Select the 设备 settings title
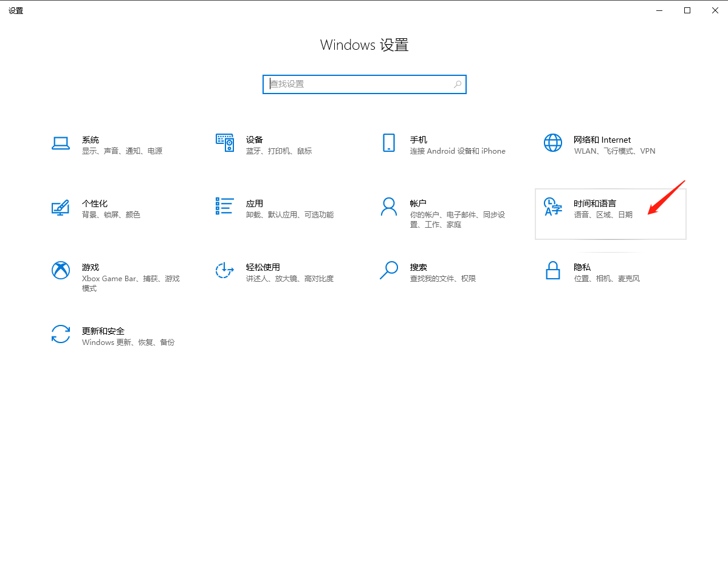This screenshot has width=728, height=566. pos(255,140)
